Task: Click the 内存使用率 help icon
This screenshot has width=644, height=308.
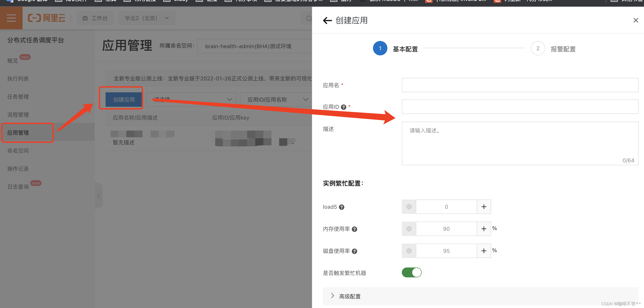Action: tap(354, 229)
